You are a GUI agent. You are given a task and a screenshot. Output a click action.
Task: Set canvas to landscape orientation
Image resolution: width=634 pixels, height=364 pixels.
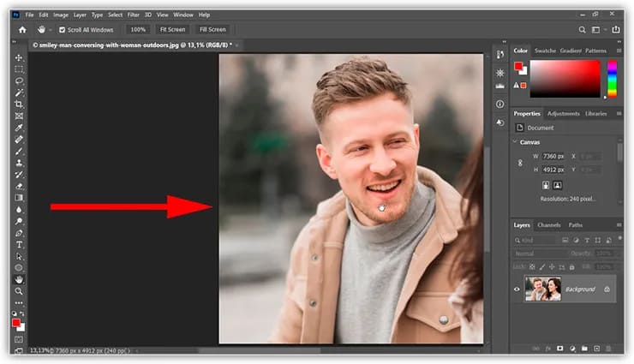click(x=557, y=186)
